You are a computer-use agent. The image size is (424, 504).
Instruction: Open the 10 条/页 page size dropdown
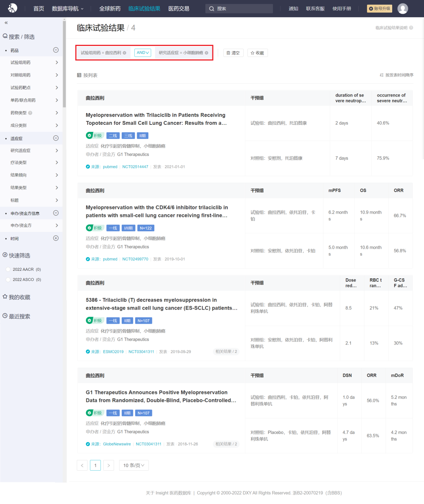[x=133, y=465]
